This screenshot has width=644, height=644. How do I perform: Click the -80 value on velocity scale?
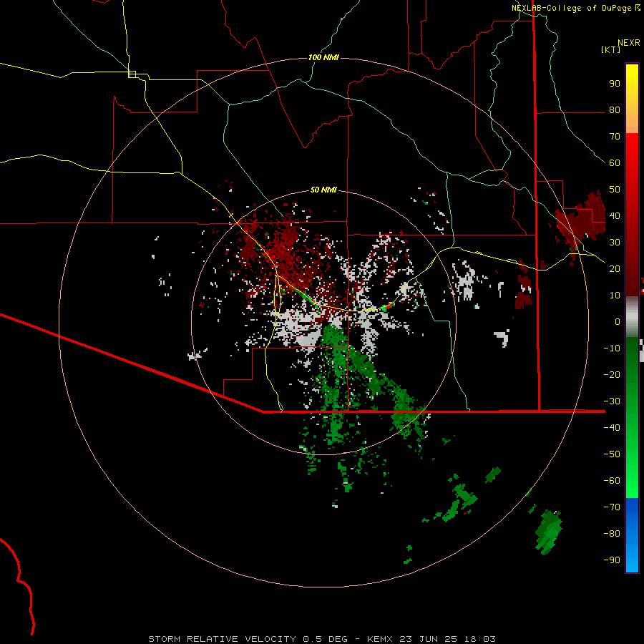pos(612,534)
